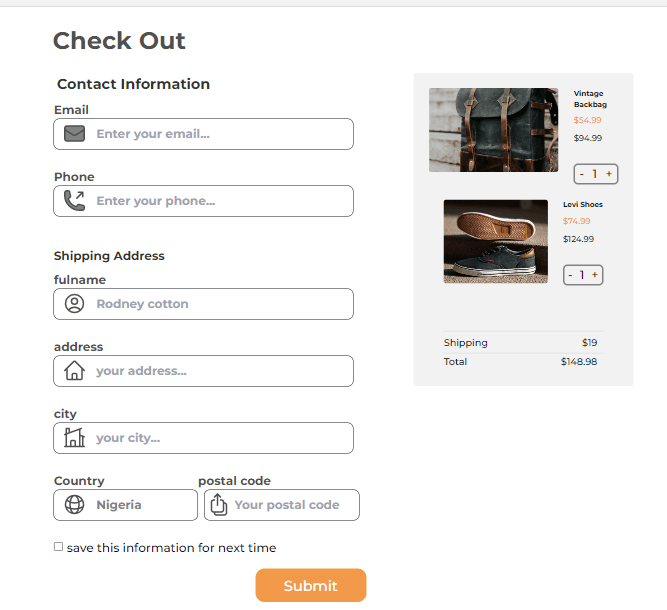Click the phone handset icon
Viewport: 667px width, 610px height.
tap(74, 201)
